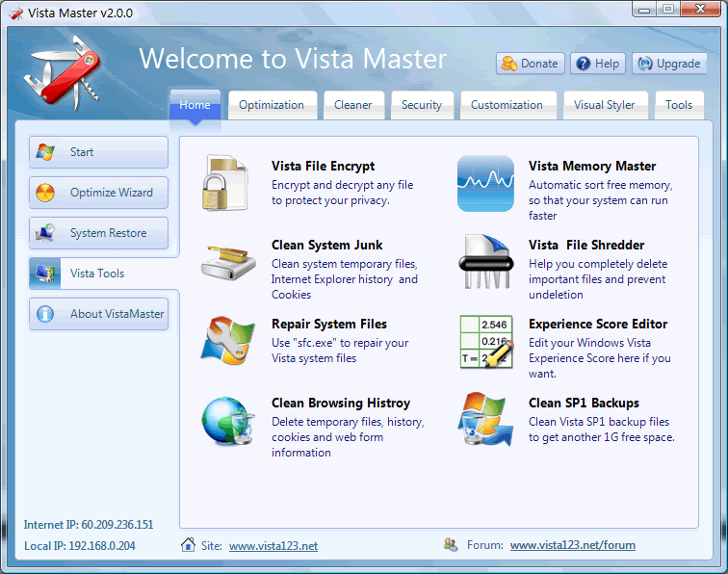This screenshot has height=574, width=728.
Task: Click the Vista Tools monitor icon
Action: 45,274
